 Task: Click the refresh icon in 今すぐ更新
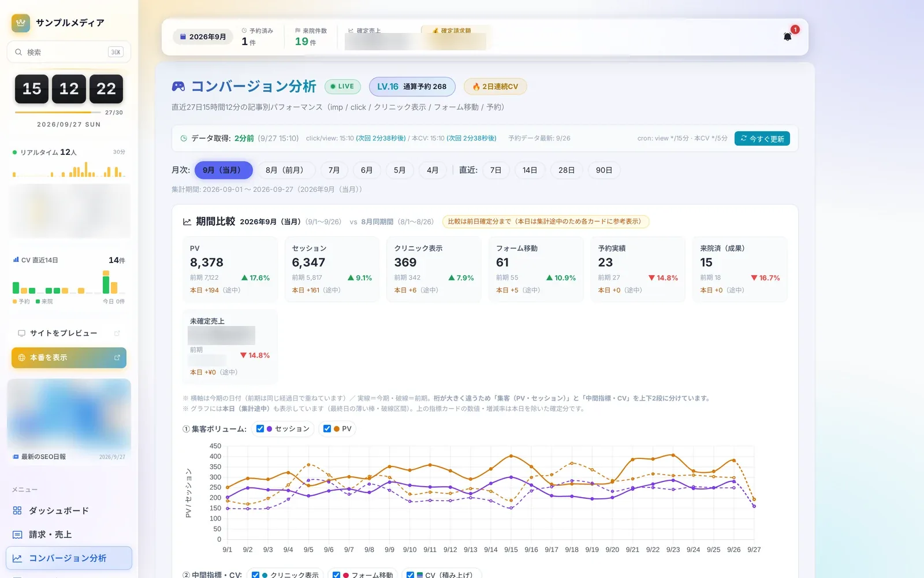pos(744,139)
